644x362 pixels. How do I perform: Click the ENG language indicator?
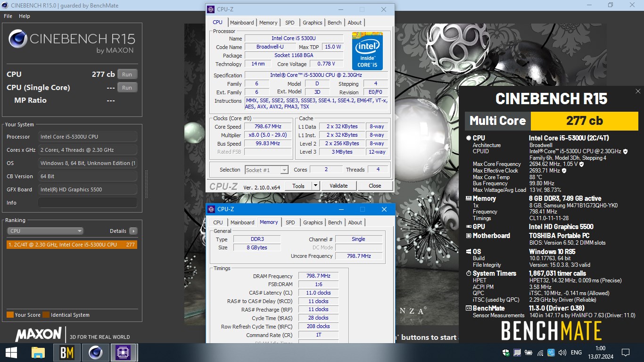point(576,353)
